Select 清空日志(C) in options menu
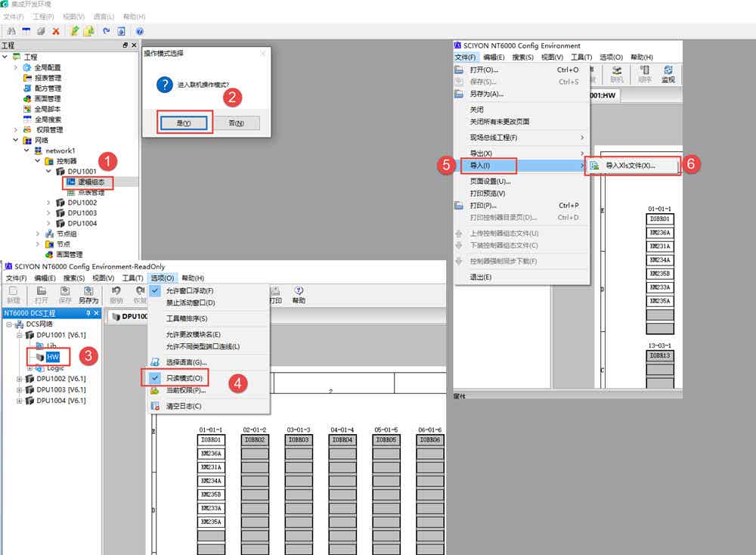Viewport: 756px width, 555px height. tap(184, 406)
